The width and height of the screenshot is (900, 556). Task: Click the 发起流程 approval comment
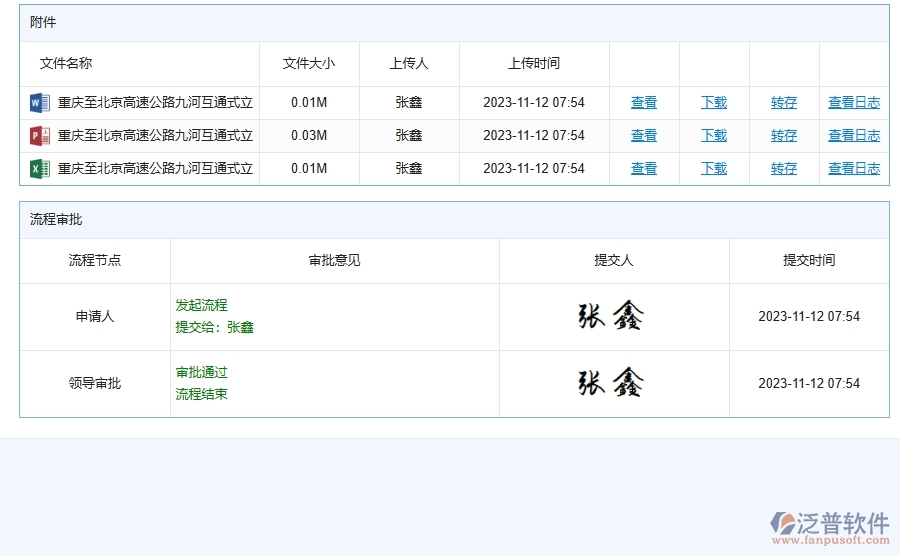pyautogui.click(x=201, y=305)
